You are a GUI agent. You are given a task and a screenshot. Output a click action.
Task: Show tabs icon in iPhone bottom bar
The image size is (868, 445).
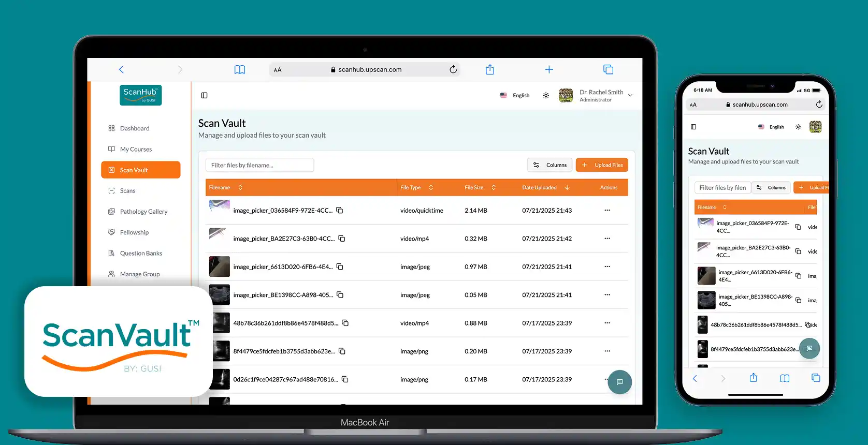816,378
